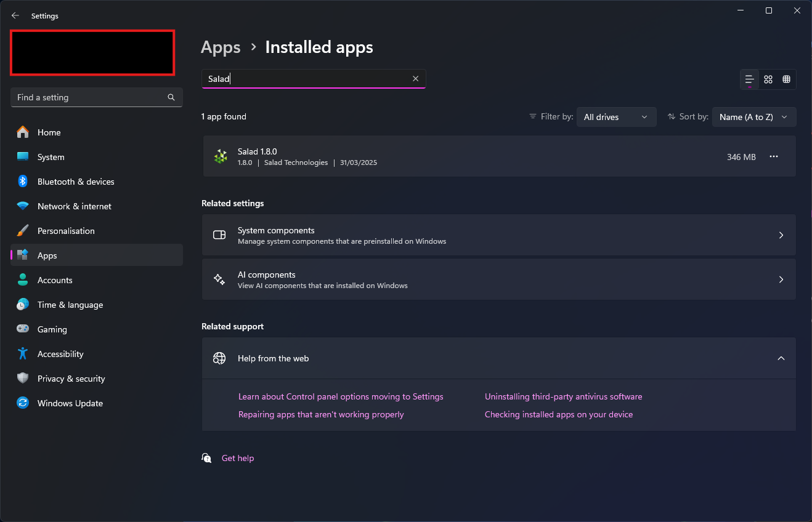Click the filter icon next to Filter by
812x522 pixels.
point(533,116)
